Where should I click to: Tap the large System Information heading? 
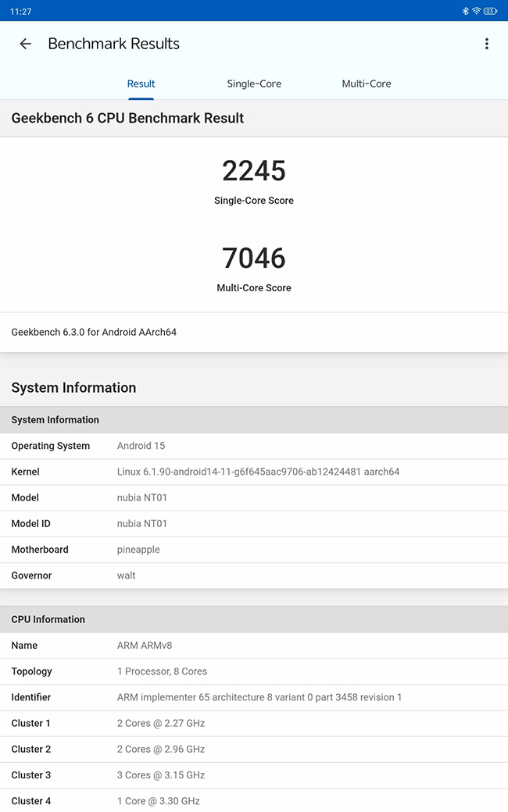click(73, 388)
